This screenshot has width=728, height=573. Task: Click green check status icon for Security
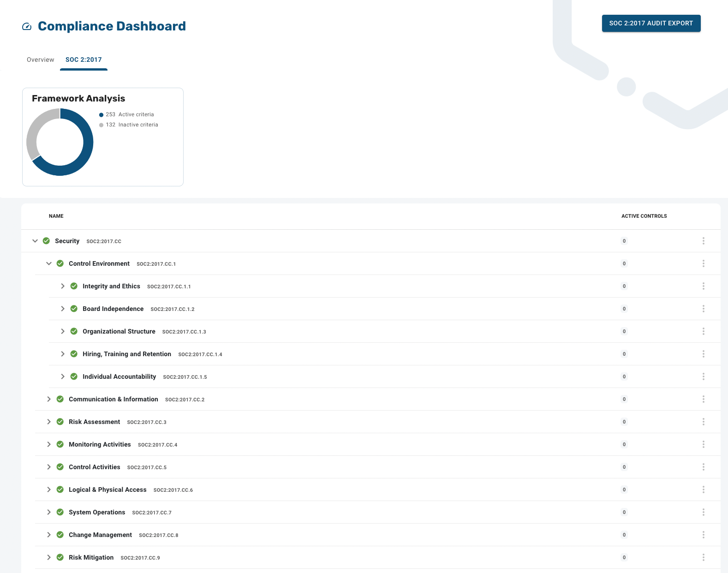coord(46,241)
